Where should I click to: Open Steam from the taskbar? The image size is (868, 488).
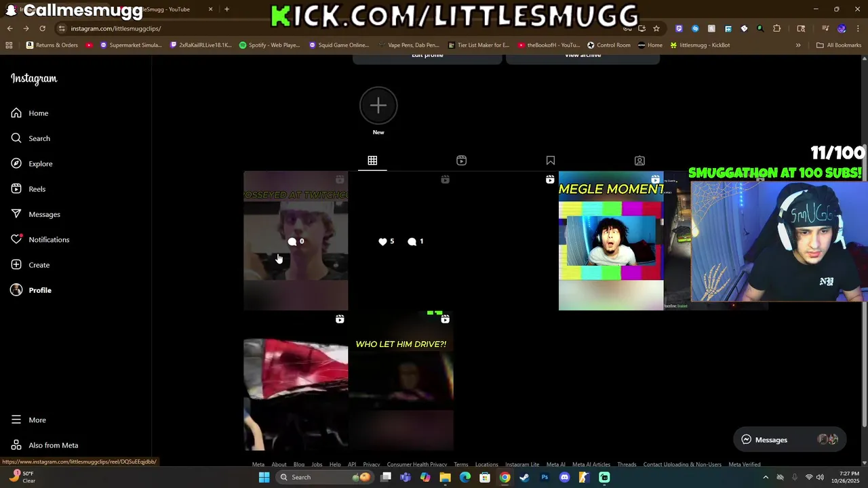tap(524, 477)
